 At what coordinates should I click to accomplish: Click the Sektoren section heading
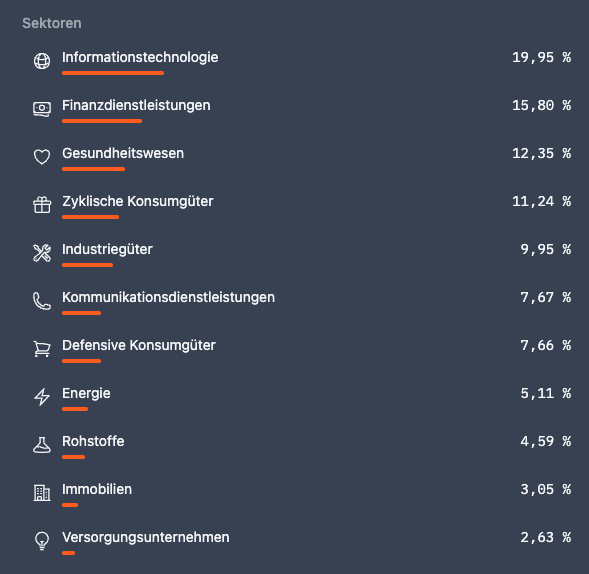click(x=52, y=23)
